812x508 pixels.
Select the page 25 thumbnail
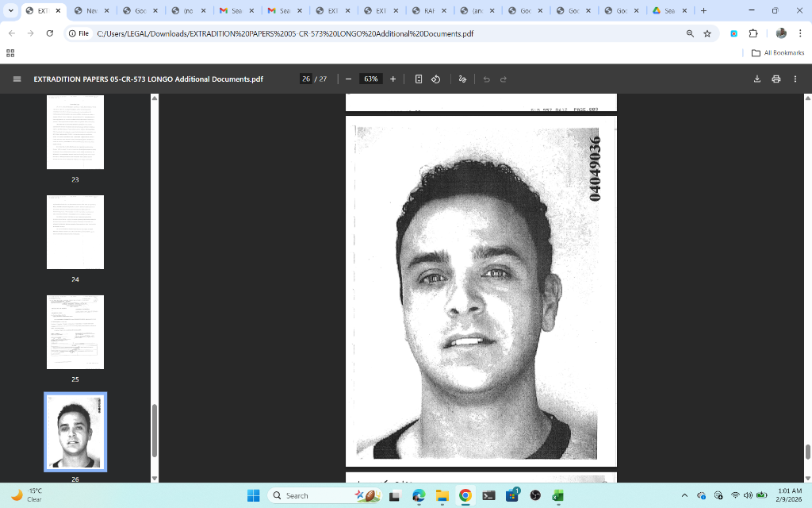(x=75, y=332)
